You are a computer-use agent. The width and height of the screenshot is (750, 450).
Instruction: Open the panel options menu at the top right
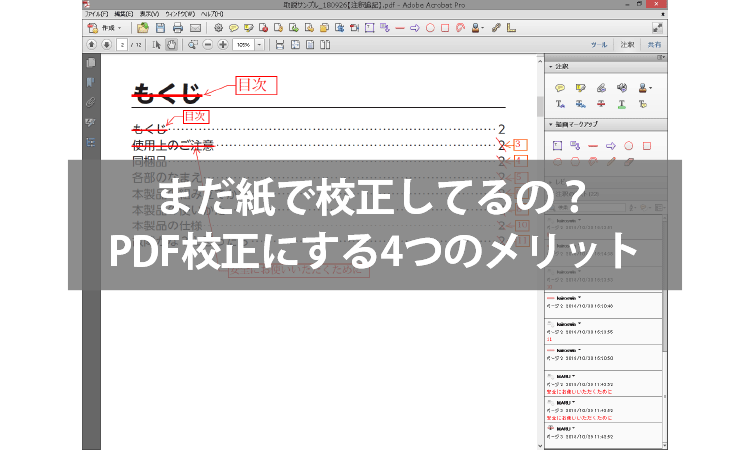pyautogui.click(x=661, y=57)
